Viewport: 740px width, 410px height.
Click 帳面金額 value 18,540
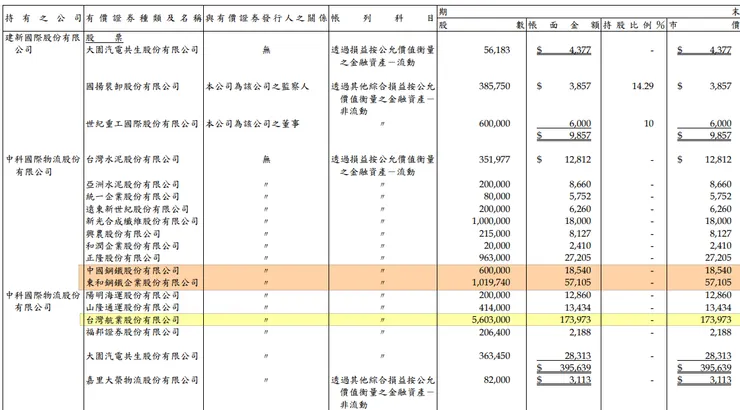tap(578, 271)
